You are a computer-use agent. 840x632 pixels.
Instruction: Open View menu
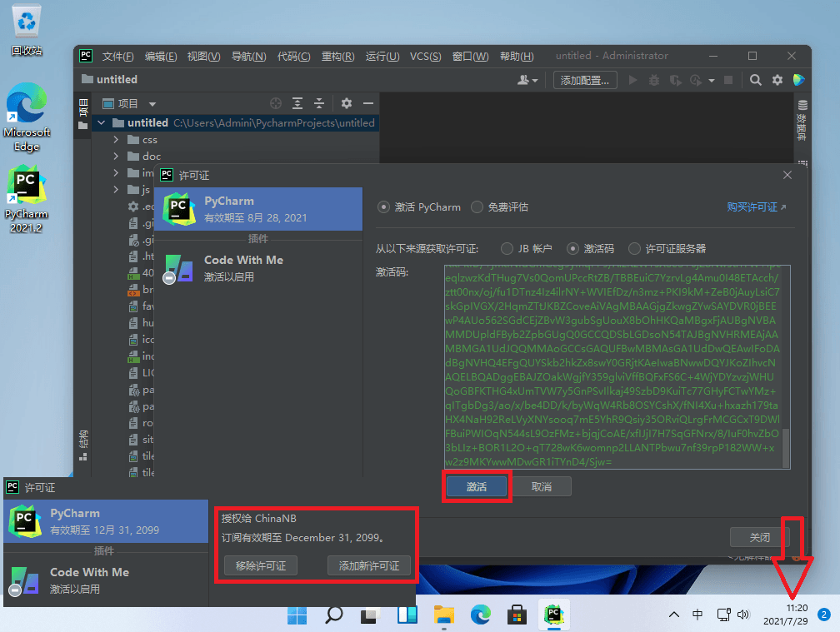[203, 56]
